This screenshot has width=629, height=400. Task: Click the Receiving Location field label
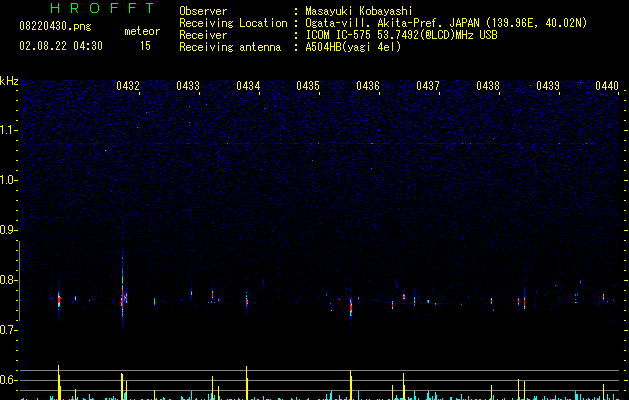pyautogui.click(x=233, y=23)
